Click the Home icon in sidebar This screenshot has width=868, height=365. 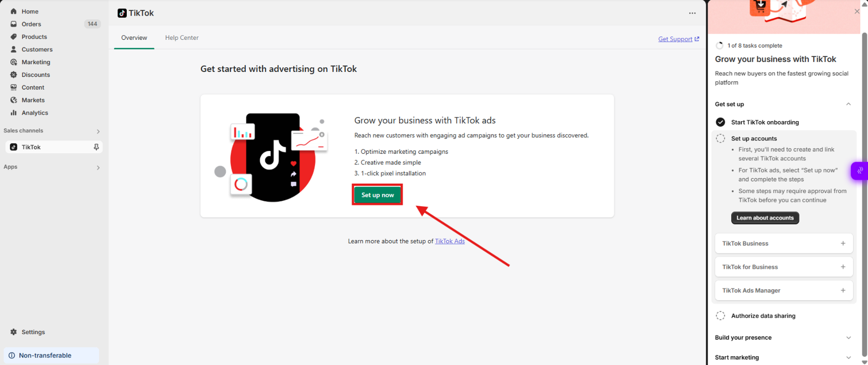[x=14, y=11]
